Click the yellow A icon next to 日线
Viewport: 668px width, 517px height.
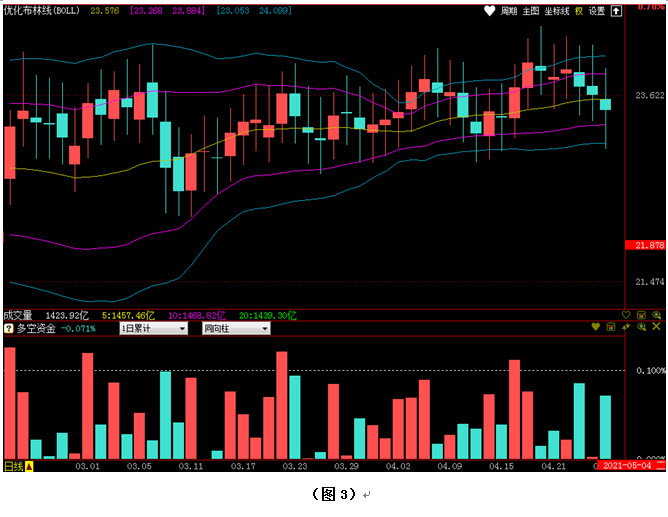pos(29,466)
